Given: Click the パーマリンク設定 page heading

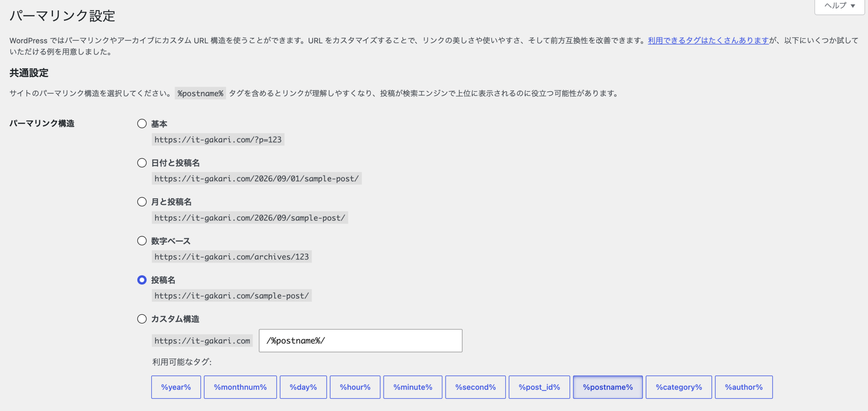Looking at the screenshot, I should click(x=62, y=16).
